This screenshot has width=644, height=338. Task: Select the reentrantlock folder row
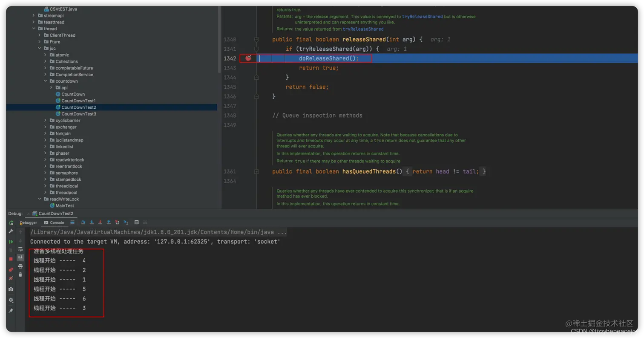(112, 166)
